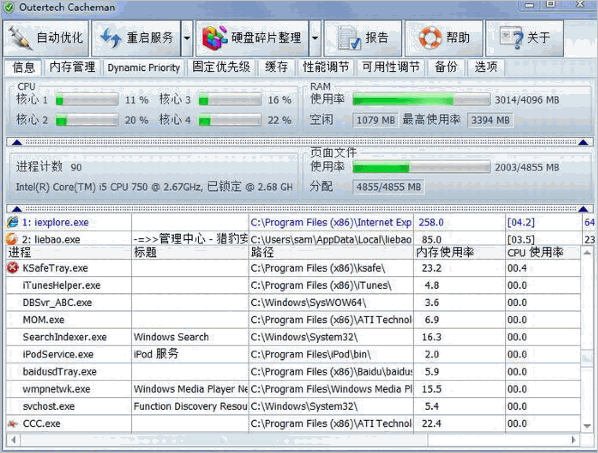Select the baidusdTray.exe process row
The image size is (598, 453).
click(x=293, y=371)
